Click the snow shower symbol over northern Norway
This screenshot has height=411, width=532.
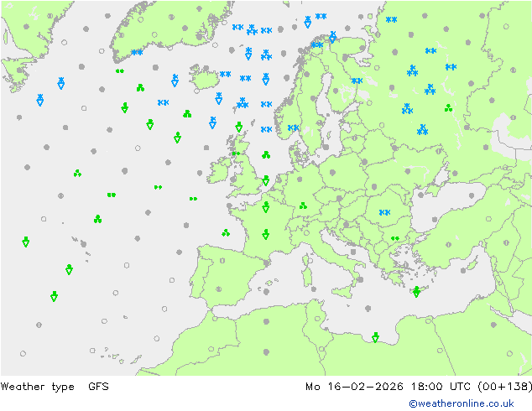(x=333, y=37)
